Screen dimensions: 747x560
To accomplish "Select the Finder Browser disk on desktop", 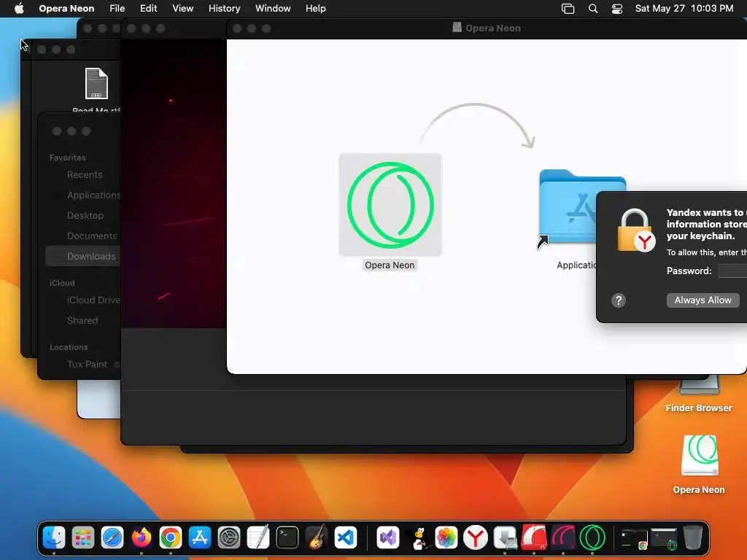I will (x=700, y=386).
